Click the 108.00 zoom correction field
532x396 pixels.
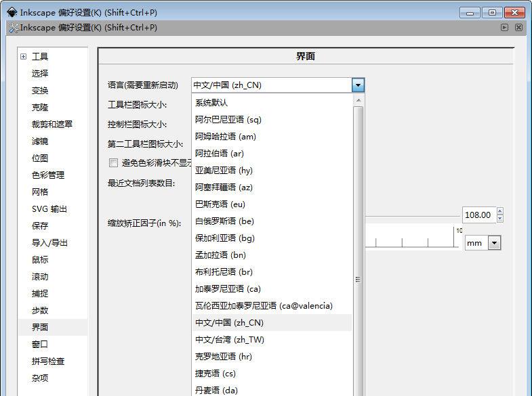click(478, 215)
